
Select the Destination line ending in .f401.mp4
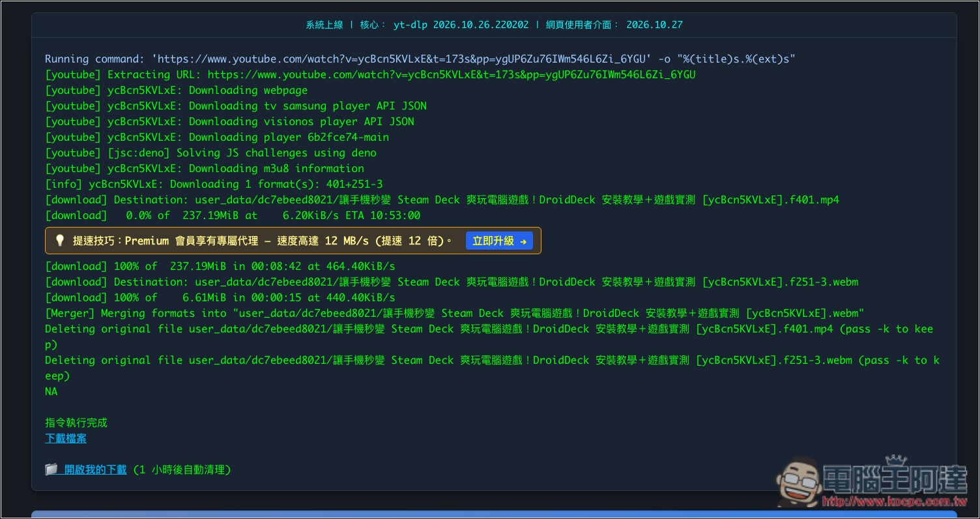point(442,200)
